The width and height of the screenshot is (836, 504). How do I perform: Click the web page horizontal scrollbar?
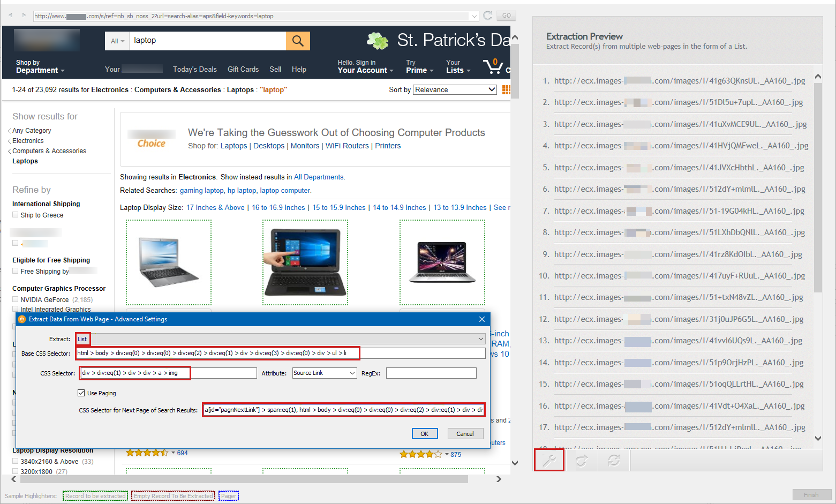click(244, 479)
